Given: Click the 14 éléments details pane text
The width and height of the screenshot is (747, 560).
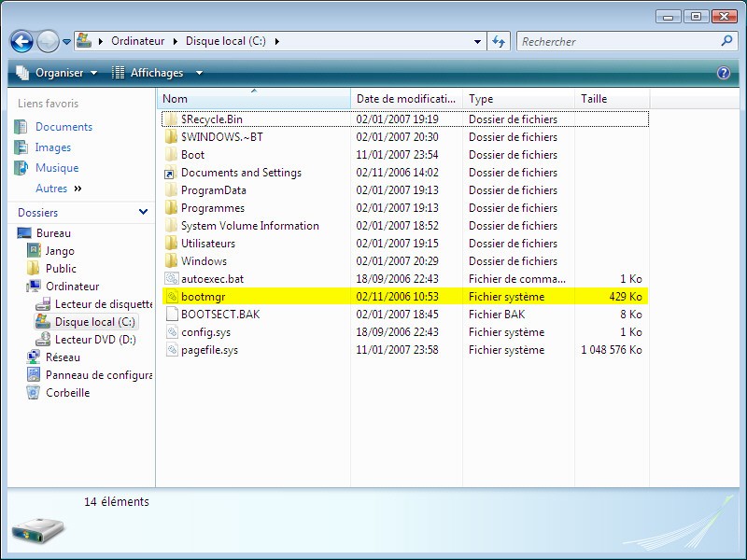Looking at the screenshot, I should point(117,502).
